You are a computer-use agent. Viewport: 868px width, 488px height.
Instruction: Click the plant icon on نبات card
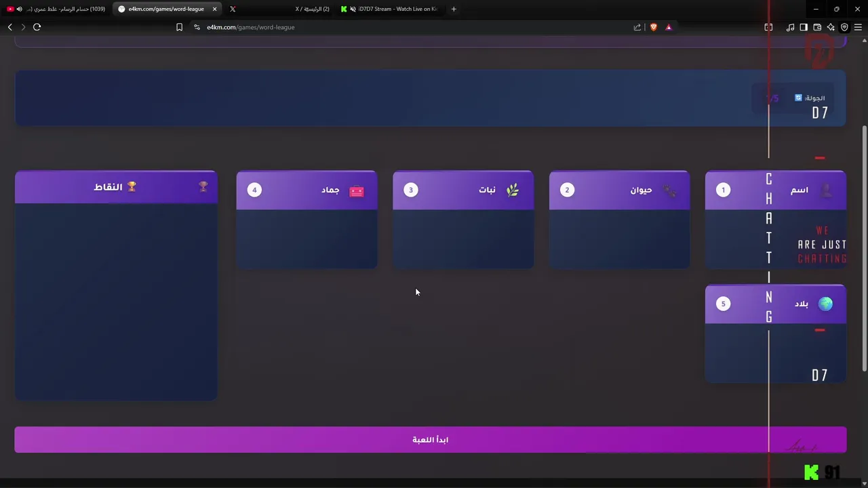coord(513,190)
